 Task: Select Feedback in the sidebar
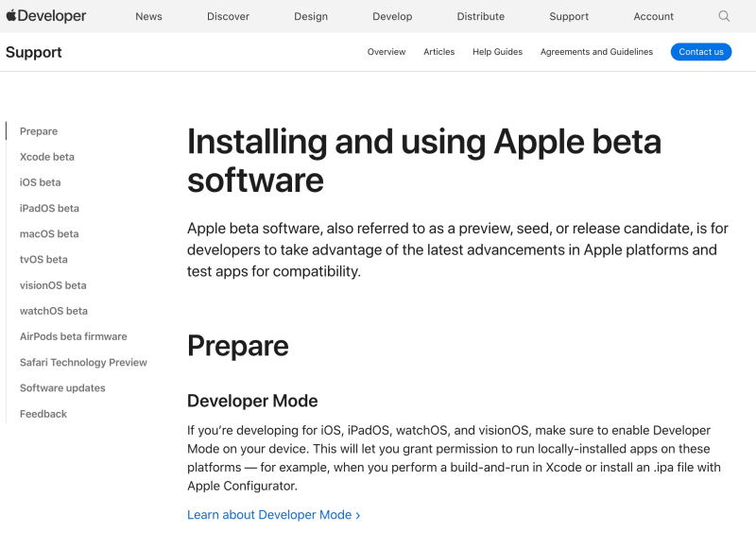tap(43, 414)
